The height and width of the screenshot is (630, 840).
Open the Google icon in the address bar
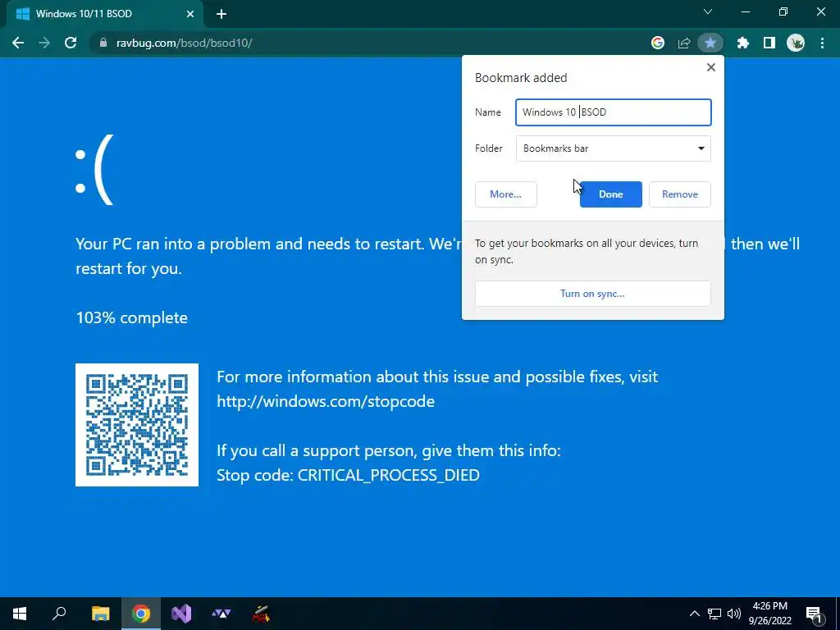pyautogui.click(x=657, y=43)
